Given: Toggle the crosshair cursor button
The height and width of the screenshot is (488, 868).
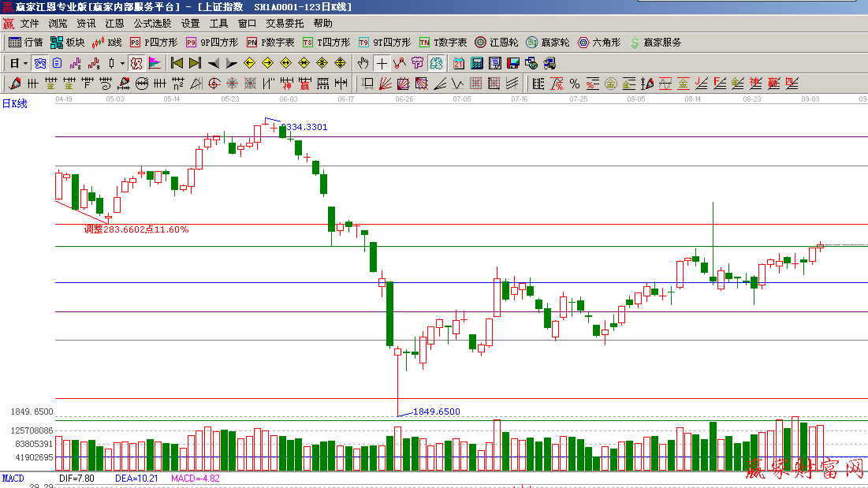Looking at the screenshot, I should (382, 63).
